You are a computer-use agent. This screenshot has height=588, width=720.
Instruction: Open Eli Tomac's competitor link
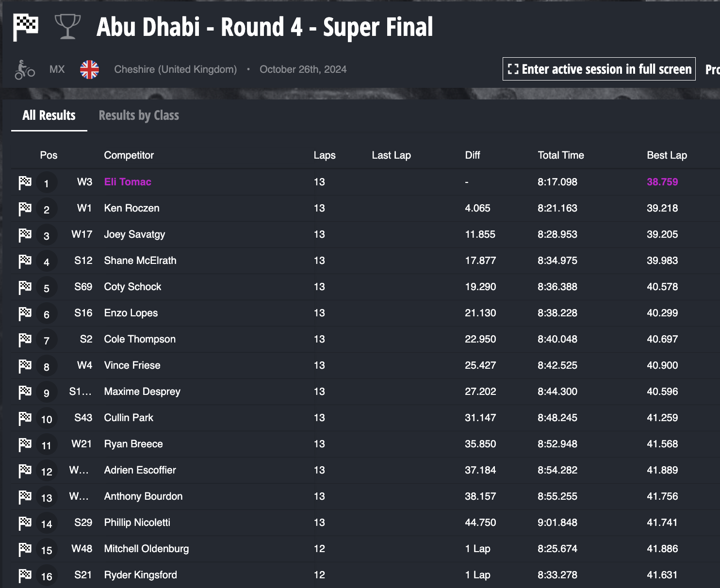tap(128, 182)
